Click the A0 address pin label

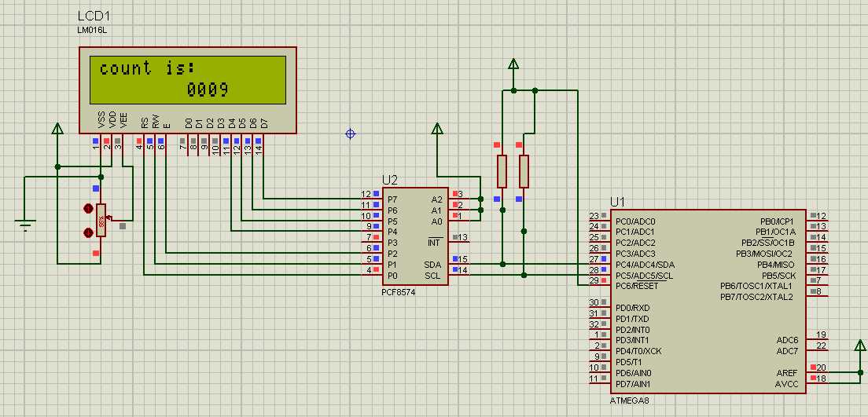coord(437,221)
